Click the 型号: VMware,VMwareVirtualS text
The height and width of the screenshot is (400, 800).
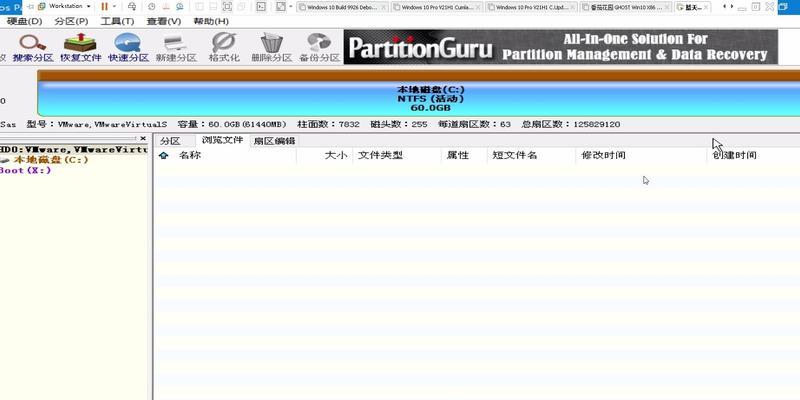[97, 124]
